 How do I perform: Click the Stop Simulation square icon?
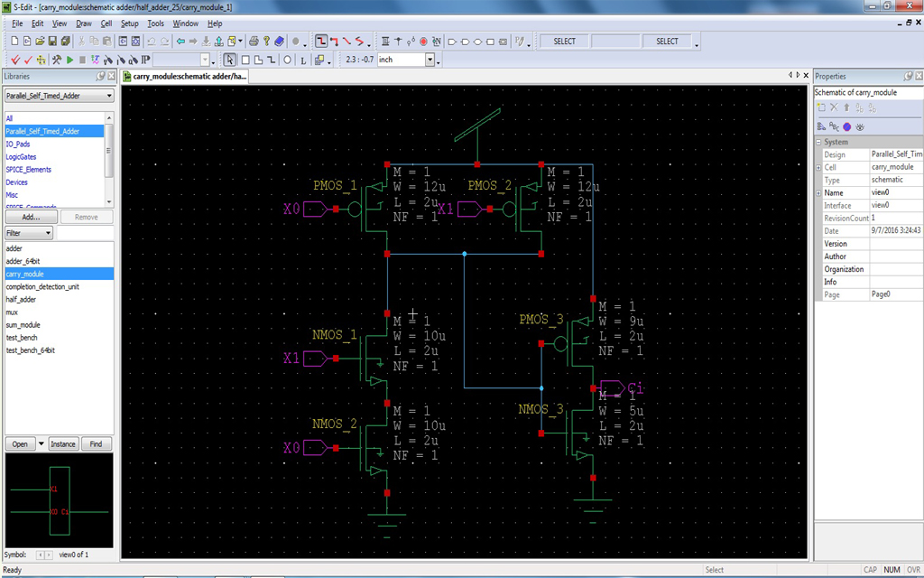pos(82,60)
